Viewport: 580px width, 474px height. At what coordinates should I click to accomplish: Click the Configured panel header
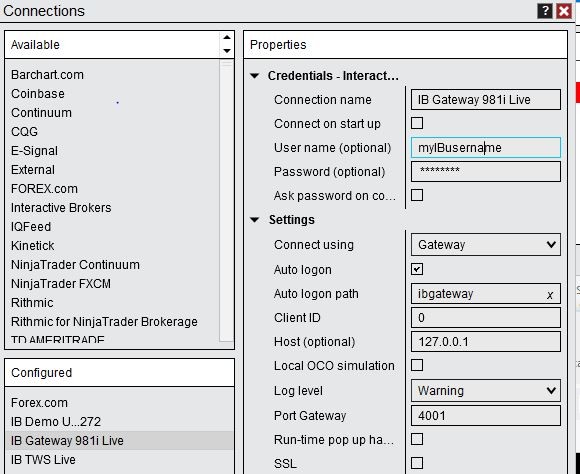(x=119, y=373)
